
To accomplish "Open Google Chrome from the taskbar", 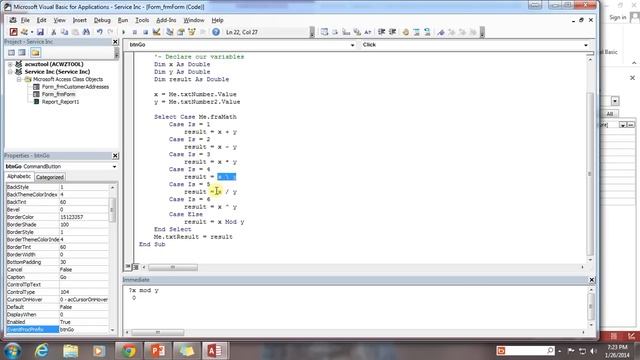I will tap(128, 351).
